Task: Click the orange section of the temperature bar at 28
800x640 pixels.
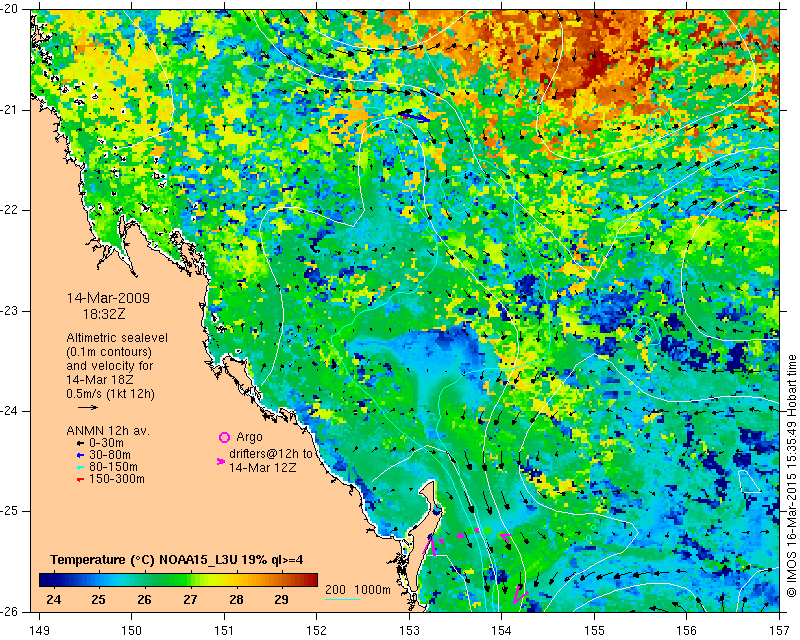Action: pyautogui.click(x=236, y=580)
